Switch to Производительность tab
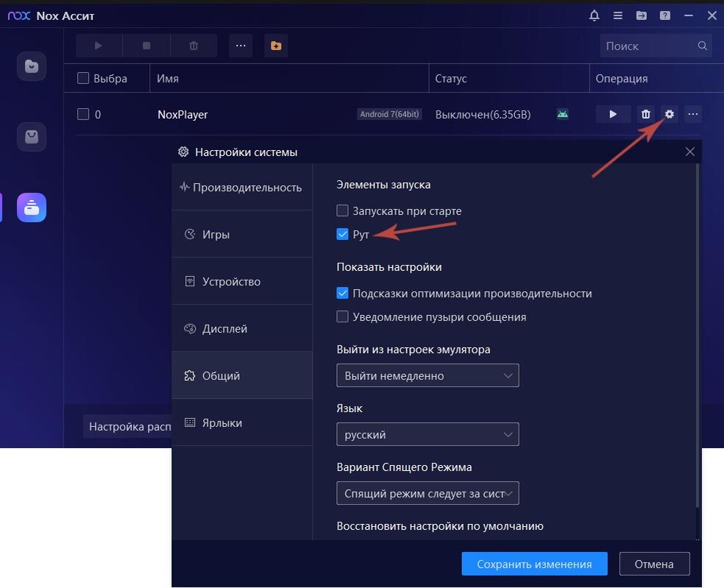Viewport: 724px width, 588px height. (x=242, y=187)
